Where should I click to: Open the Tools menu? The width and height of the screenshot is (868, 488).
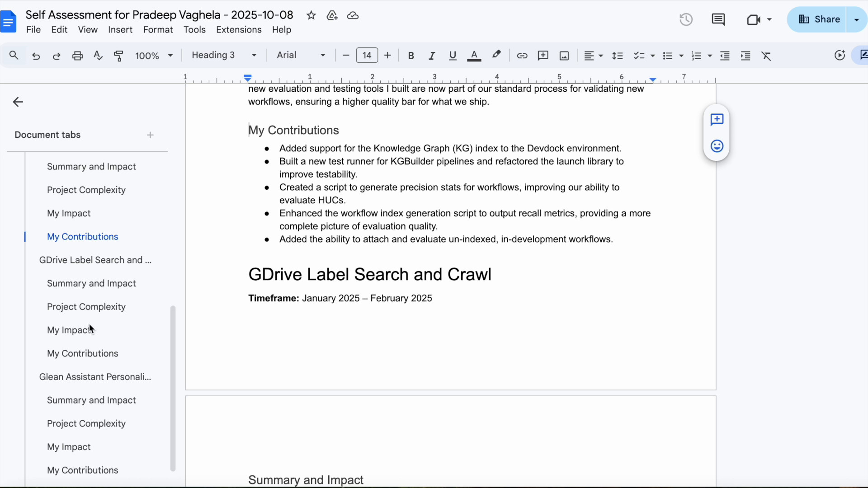pos(194,29)
